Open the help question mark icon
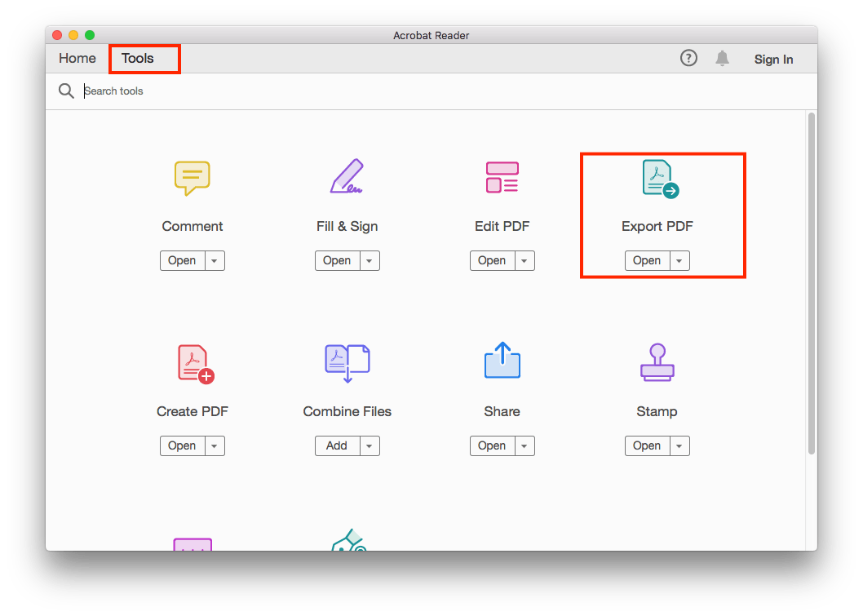This screenshot has height=616, width=863. point(688,58)
